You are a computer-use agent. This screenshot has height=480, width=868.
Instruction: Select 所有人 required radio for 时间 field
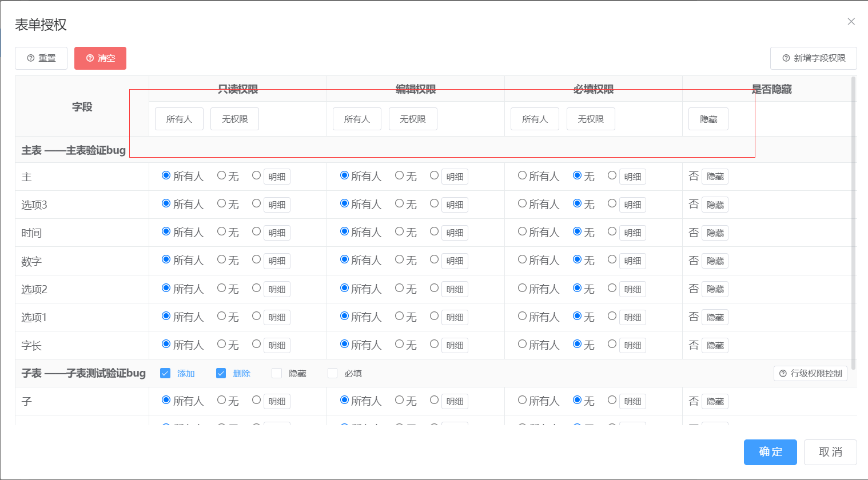tap(522, 231)
